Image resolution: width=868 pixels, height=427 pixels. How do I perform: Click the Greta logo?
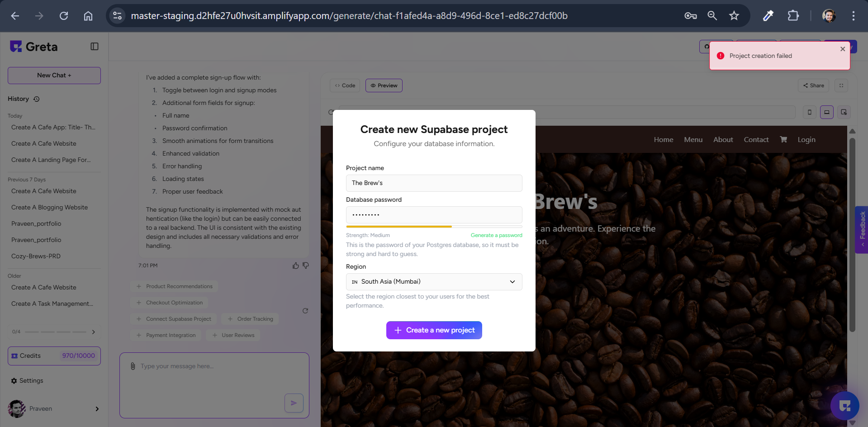click(x=34, y=47)
